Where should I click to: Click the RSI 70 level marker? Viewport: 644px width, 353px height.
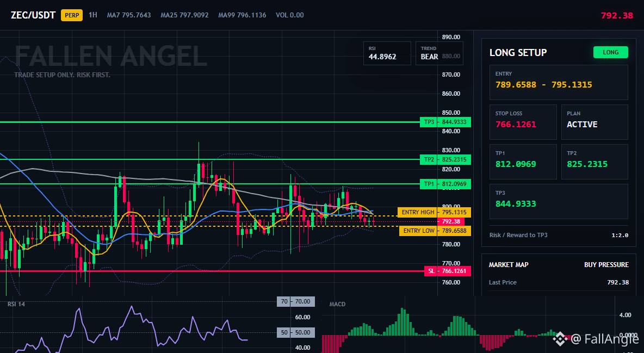(296, 302)
